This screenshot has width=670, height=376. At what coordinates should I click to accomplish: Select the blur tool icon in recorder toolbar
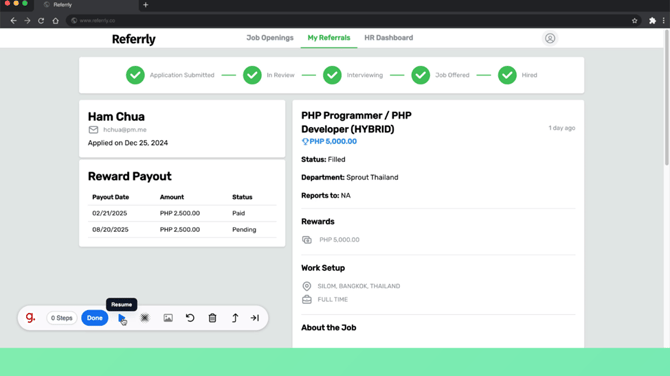pos(145,318)
